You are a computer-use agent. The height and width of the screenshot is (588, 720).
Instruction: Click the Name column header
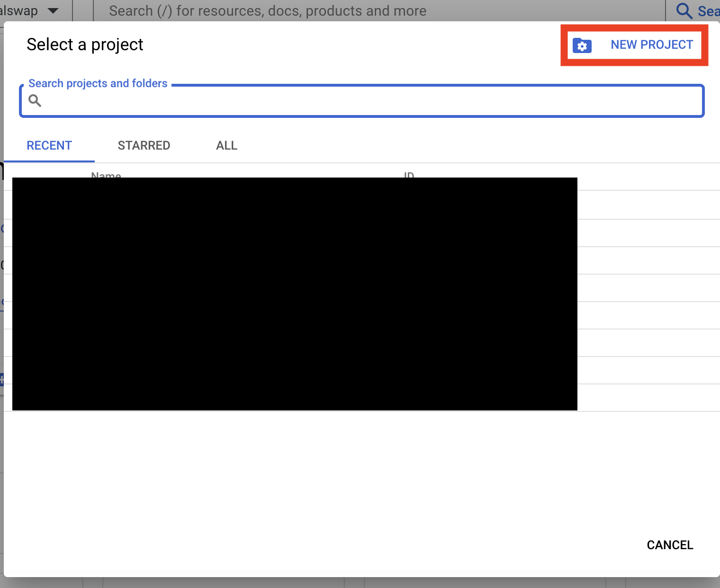106,175
